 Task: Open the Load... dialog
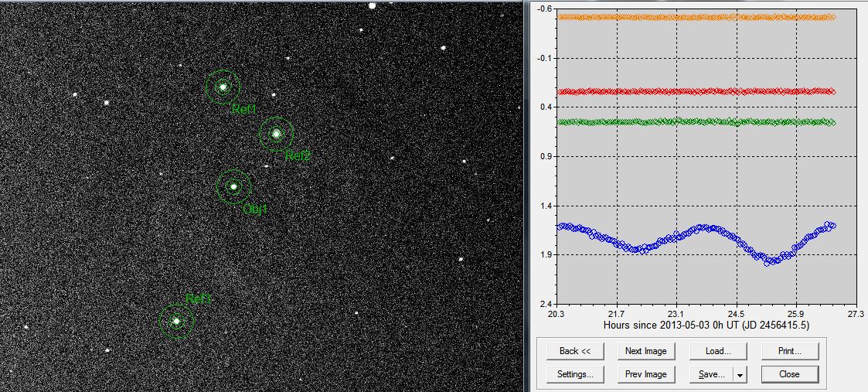[x=718, y=351]
